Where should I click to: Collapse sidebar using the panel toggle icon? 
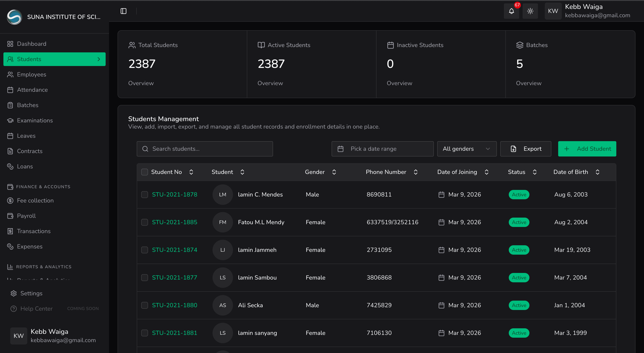(124, 11)
